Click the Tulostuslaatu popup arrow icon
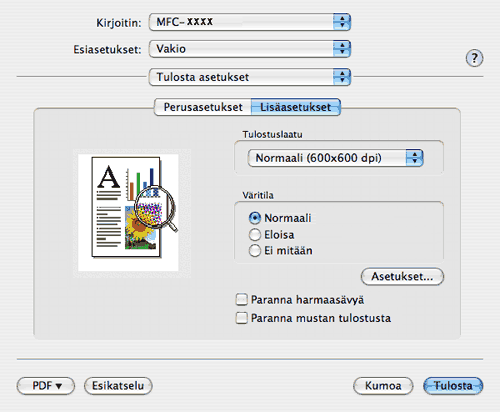The image size is (500, 412). (414, 158)
